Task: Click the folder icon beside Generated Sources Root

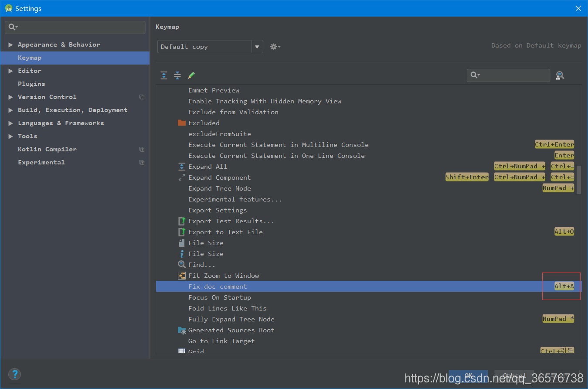Action: (x=182, y=331)
